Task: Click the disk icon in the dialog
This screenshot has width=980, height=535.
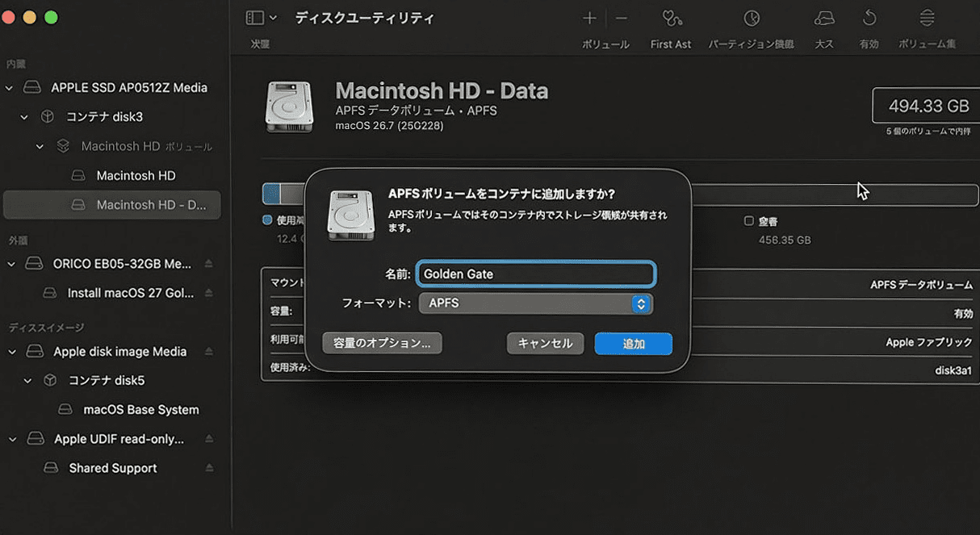Action: click(x=350, y=215)
